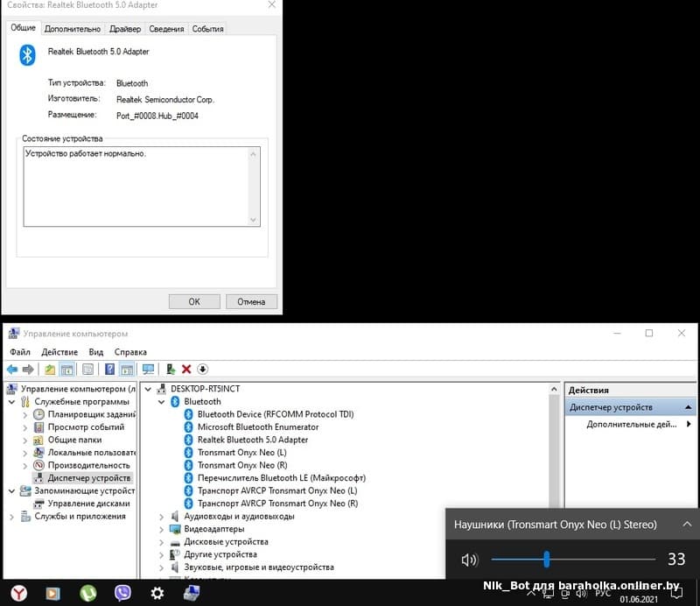The width and height of the screenshot is (700, 606).
Task: Click the Up one level folder icon
Action: coord(50,370)
